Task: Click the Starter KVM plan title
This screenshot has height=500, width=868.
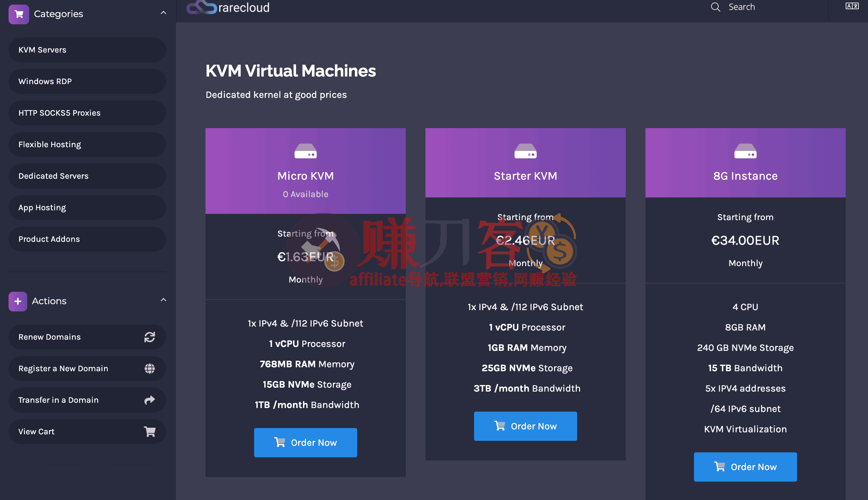Action: tap(525, 176)
